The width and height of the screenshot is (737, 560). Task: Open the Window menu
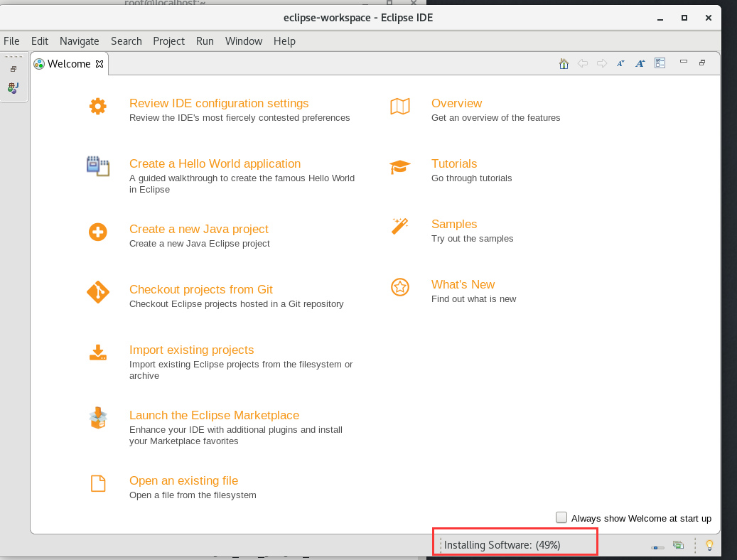[x=244, y=41]
